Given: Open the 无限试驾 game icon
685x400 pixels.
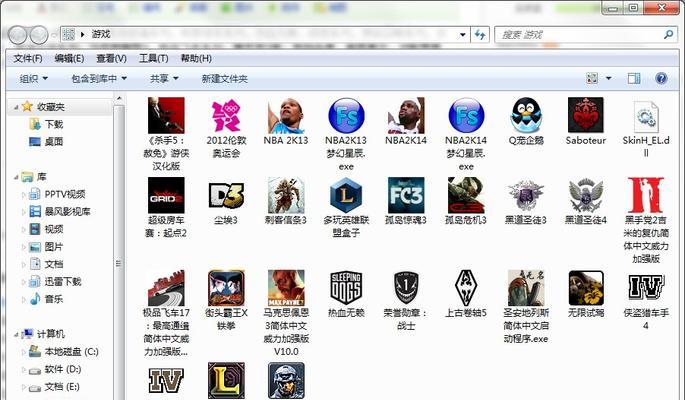Looking at the screenshot, I should click(585, 288).
